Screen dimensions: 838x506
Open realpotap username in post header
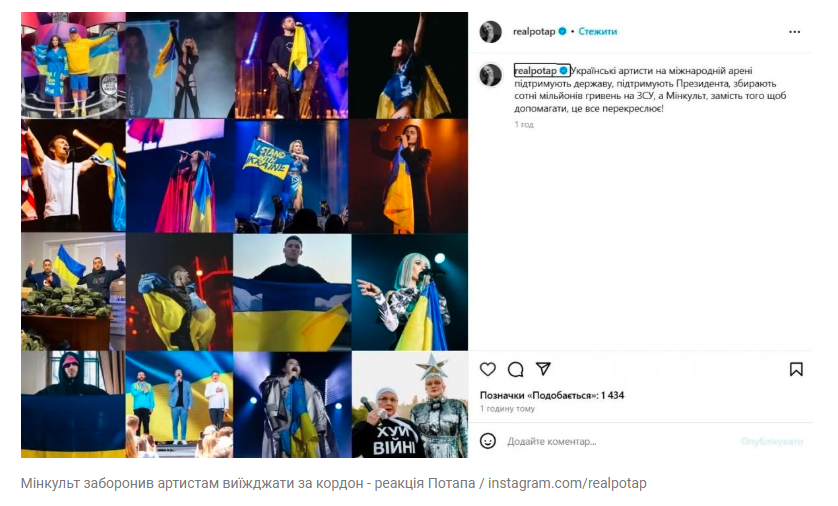point(534,32)
